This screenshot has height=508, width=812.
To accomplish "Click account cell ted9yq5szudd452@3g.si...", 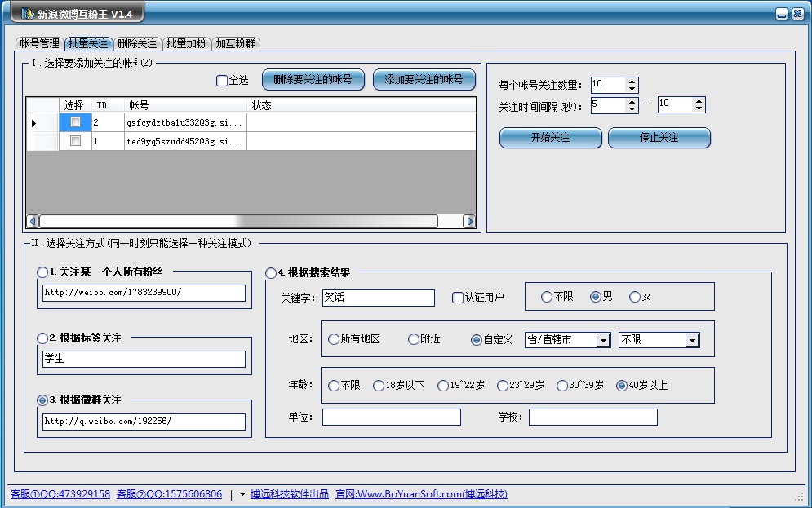I will point(185,141).
